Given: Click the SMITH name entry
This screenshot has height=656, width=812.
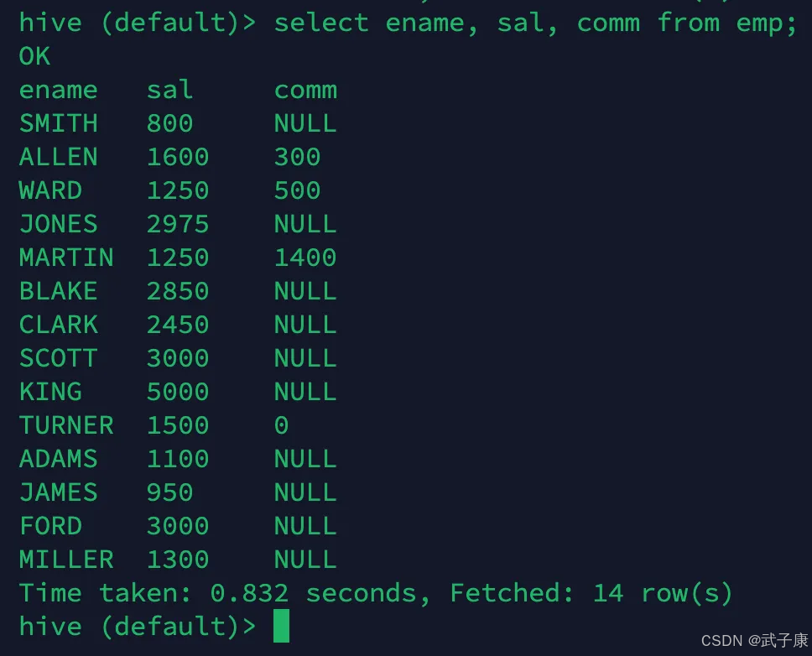Looking at the screenshot, I should [59, 123].
